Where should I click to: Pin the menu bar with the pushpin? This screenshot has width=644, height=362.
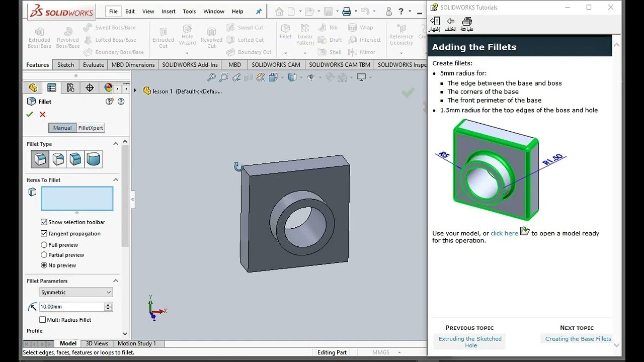[259, 12]
